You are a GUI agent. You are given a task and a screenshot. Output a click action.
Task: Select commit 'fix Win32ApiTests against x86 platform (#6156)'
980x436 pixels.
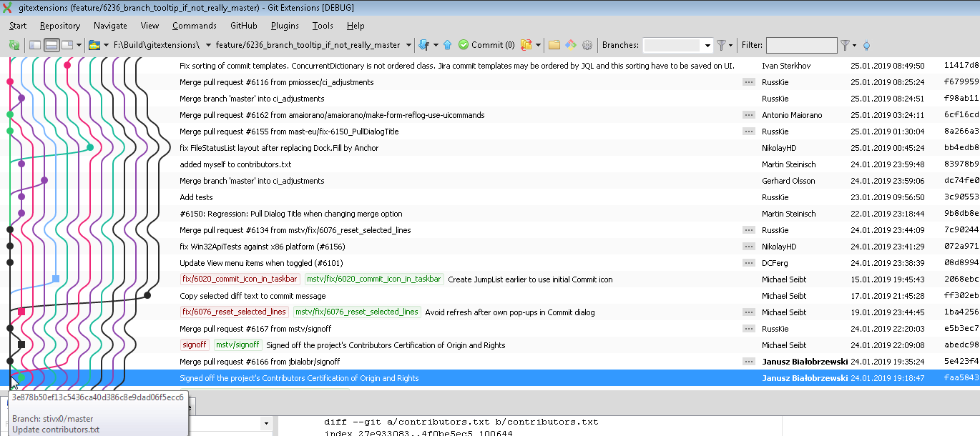point(262,247)
